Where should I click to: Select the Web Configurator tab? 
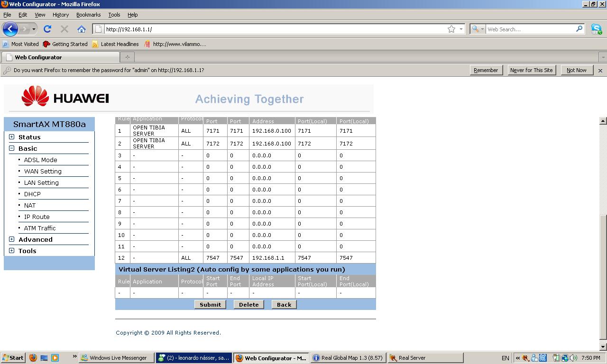pos(60,57)
